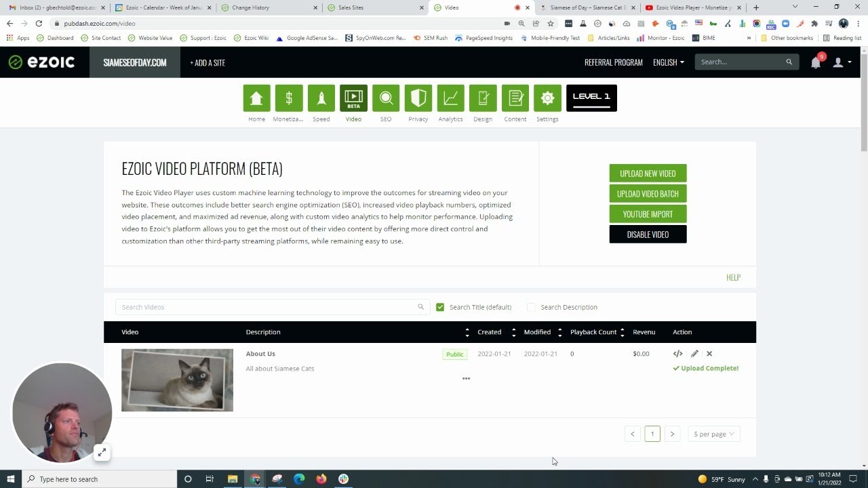Click into Search Videos field
Image resolution: width=868 pixels, height=488 pixels.
[x=273, y=307]
